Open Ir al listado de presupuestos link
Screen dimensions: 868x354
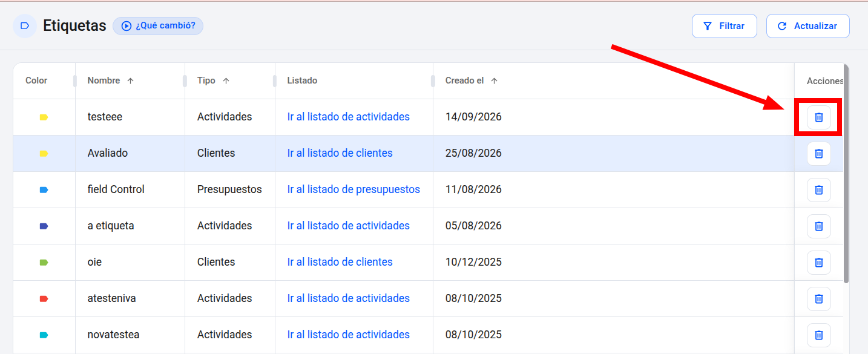(353, 189)
